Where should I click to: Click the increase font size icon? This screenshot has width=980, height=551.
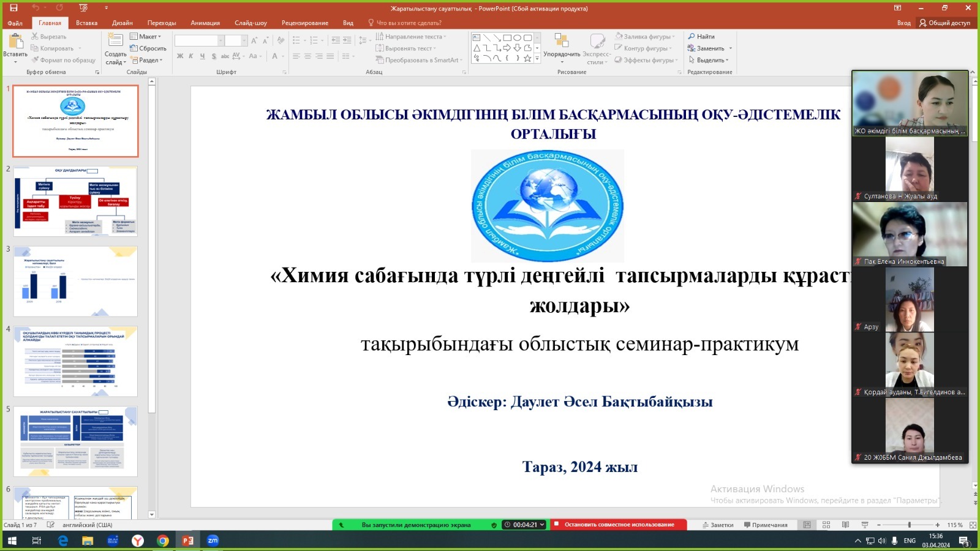pos(254,40)
